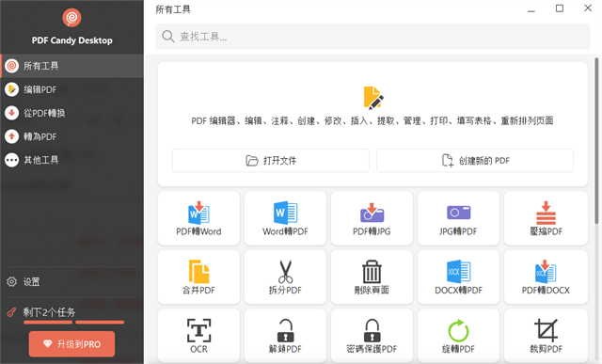Select 所有工具 in the sidebar
Image resolution: width=602 pixels, height=364 pixels.
click(72, 66)
